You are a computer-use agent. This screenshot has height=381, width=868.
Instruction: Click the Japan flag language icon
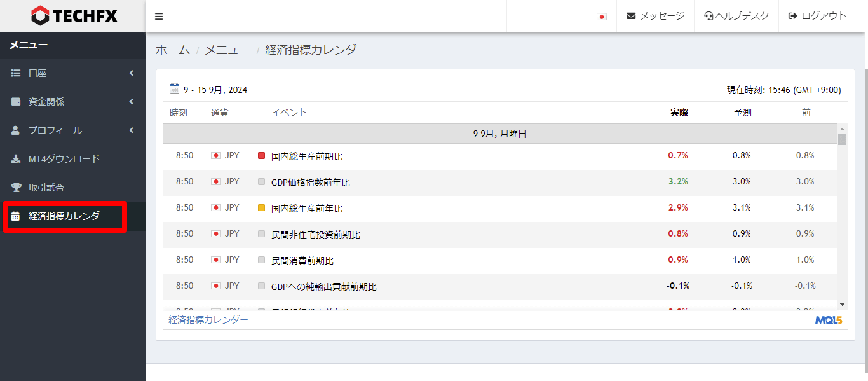[x=602, y=17]
